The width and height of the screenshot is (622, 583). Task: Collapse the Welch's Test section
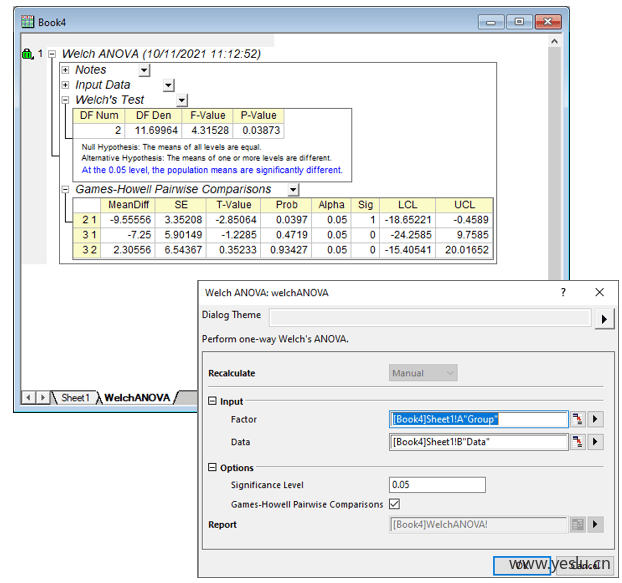[65, 100]
